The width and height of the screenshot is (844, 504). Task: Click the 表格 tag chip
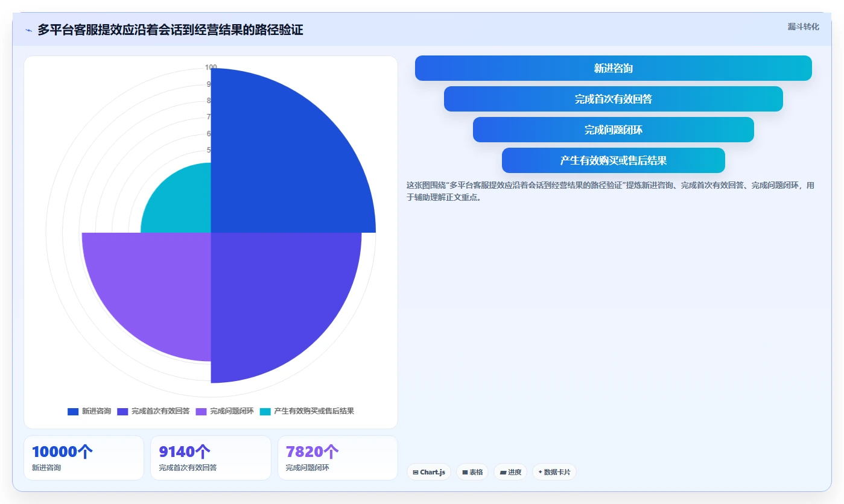pos(472,472)
